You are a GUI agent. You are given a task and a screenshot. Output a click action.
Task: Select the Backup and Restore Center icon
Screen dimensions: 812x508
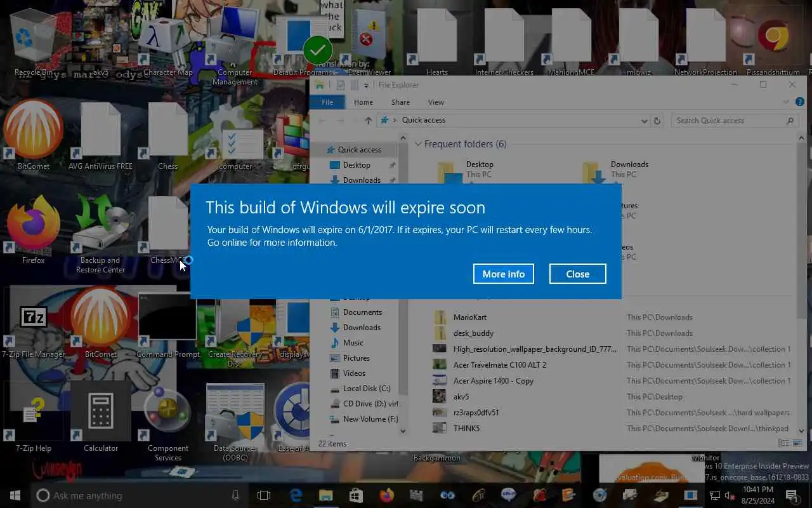101,234
